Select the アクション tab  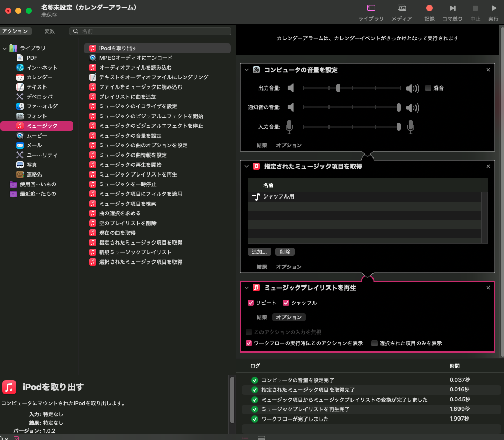[15, 31]
